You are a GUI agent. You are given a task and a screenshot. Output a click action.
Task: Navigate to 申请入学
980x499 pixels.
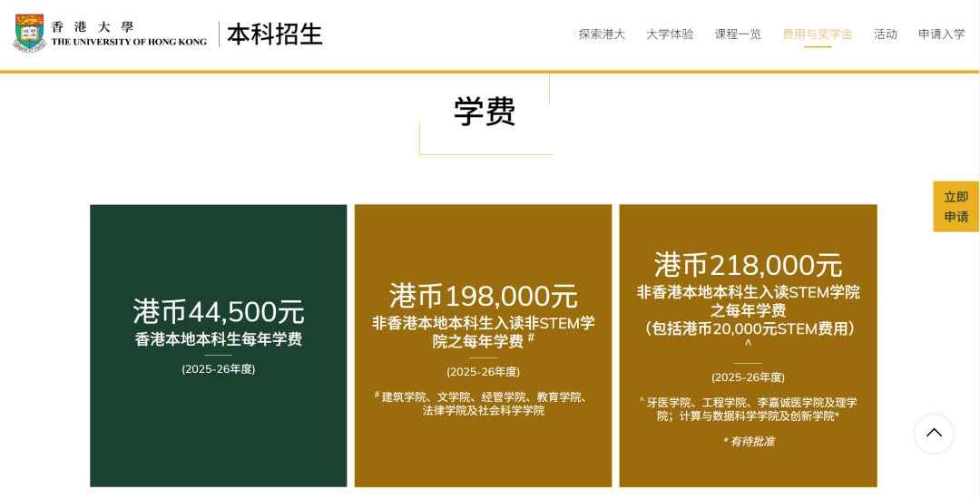point(941,34)
